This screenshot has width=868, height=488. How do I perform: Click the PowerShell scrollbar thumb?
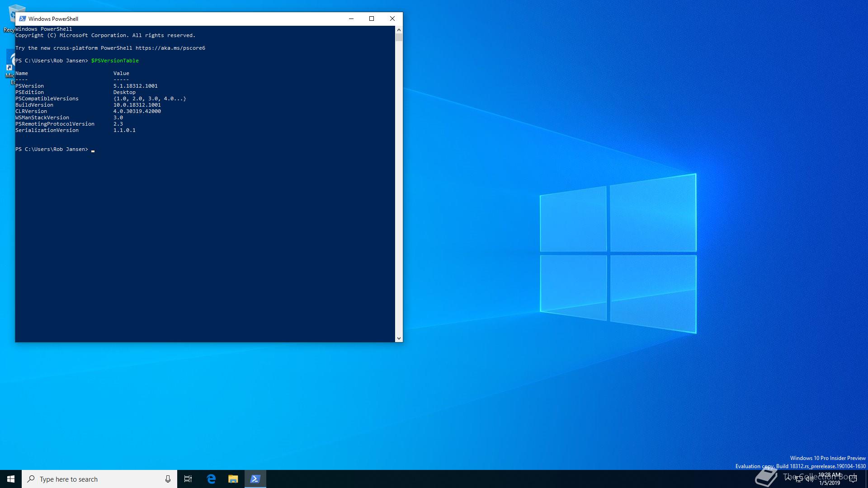click(x=399, y=37)
